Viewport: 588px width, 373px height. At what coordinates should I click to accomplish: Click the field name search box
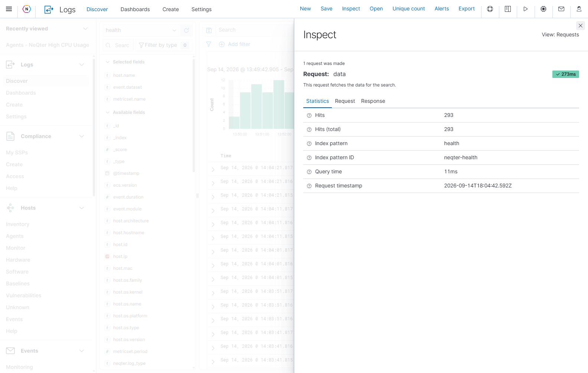[x=118, y=45]
